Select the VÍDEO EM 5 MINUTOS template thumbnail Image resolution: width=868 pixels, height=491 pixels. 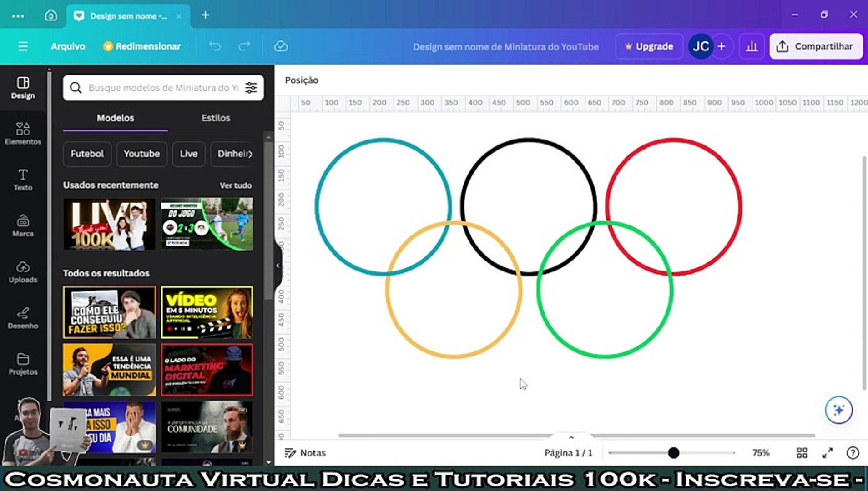(x=207, y=312)
